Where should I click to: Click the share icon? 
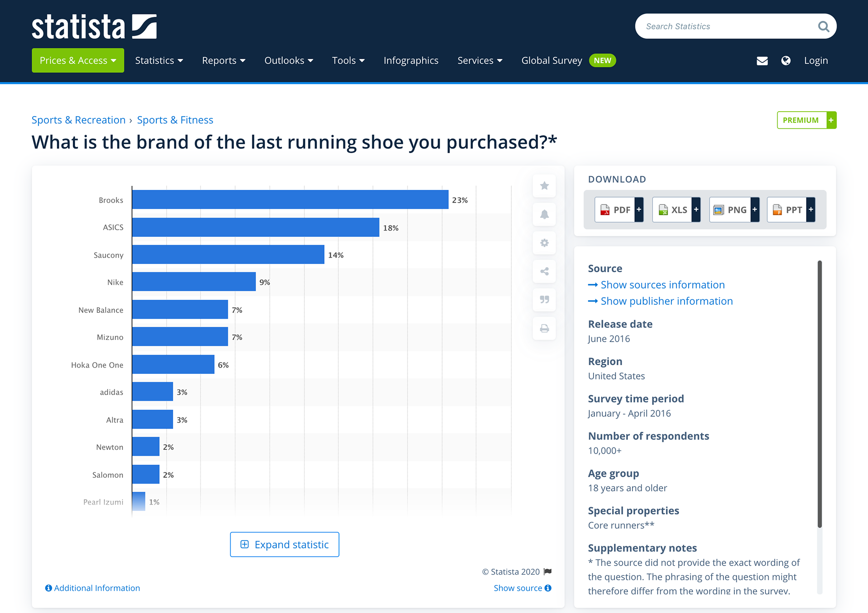coord(544,271)
